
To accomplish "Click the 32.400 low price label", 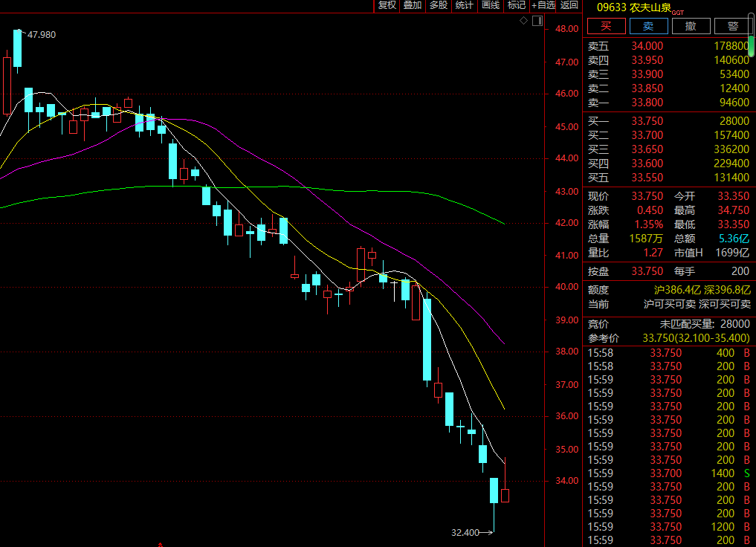I will 465,533.
